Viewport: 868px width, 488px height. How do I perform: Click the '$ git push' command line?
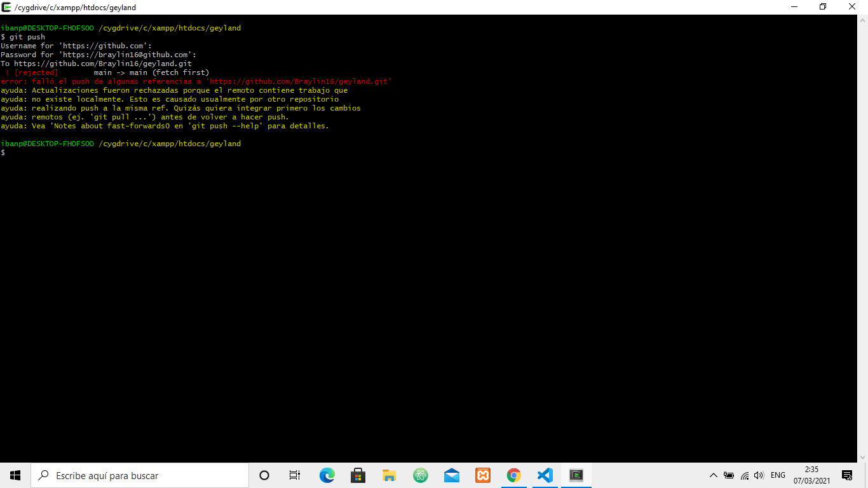(x=23, y=37)
